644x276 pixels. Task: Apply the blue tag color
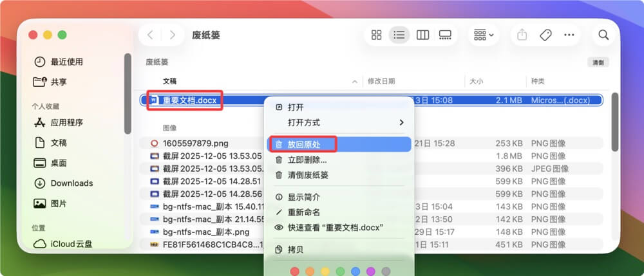coord(355,271)
